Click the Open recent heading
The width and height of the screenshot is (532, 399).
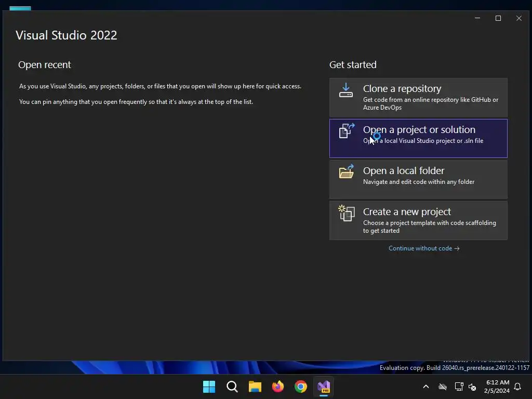[x=45, y=64]
